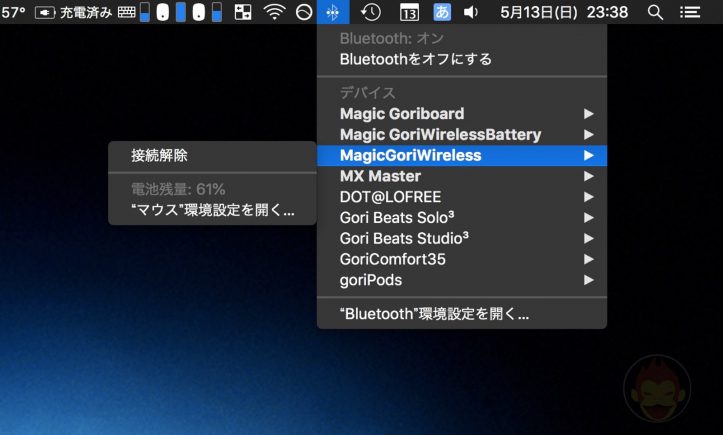Viewport: 723px width, 435px height.
Task: Turn Bluetooth off via Bluetoothをオフにする
Action: pos(416,59)
